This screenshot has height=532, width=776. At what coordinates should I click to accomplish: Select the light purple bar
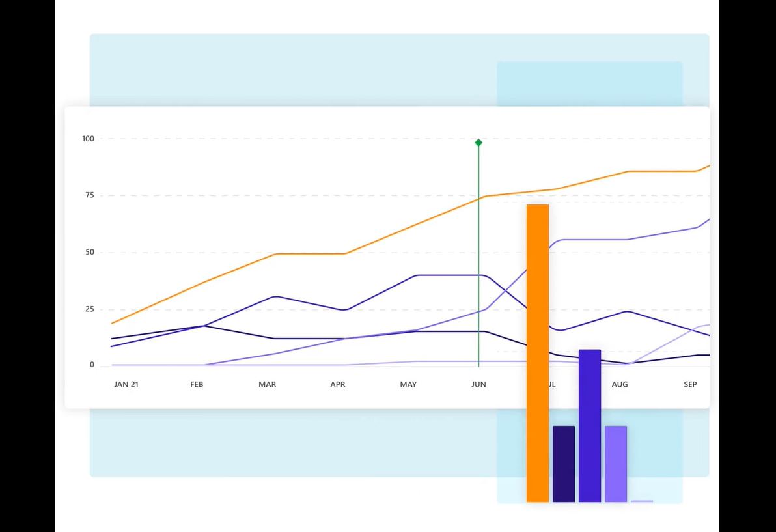pos(615,462)
